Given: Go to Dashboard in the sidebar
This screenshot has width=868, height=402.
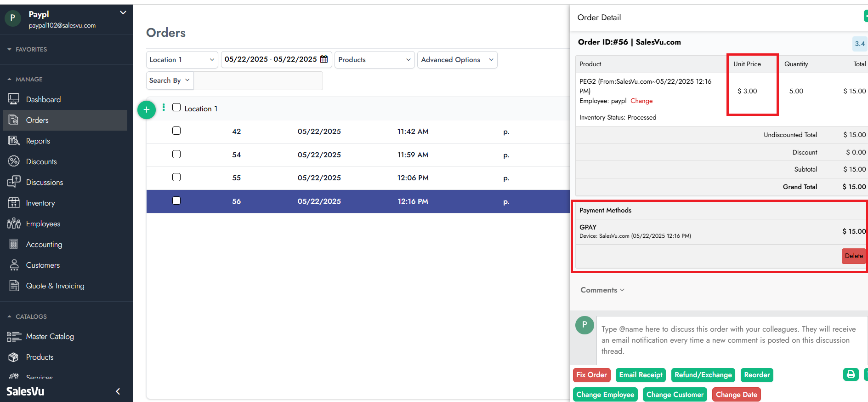Looking at the screenshot, I should point(43,99).
